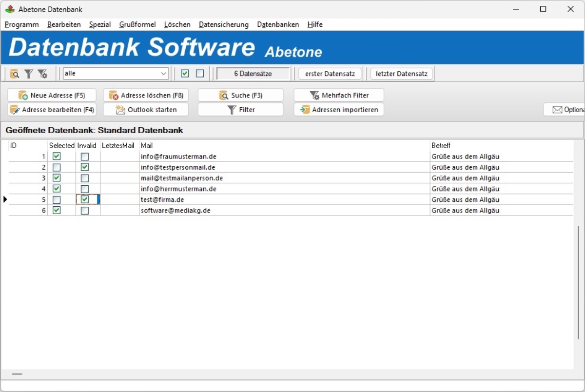The width and height of the screenshot is (585, 392).
Task: Click Adressen importieren button
Action: point(339,110)
